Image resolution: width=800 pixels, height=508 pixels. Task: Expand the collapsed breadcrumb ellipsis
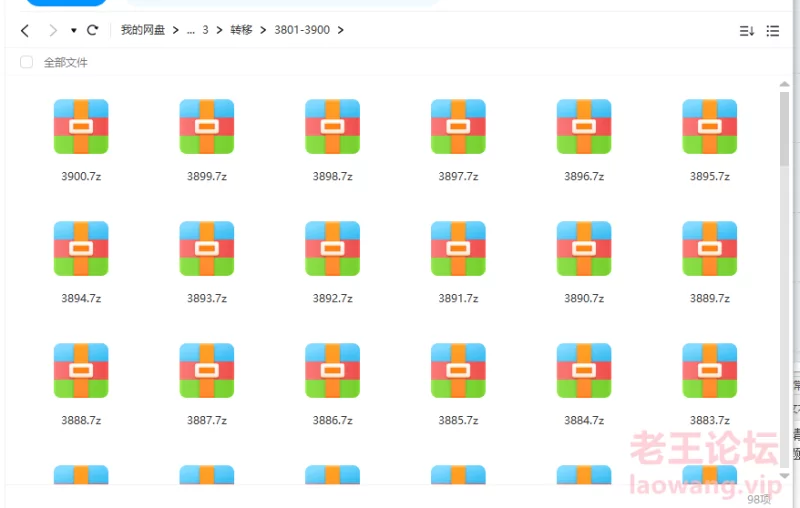pyautogui.click(x=190, y=31)
